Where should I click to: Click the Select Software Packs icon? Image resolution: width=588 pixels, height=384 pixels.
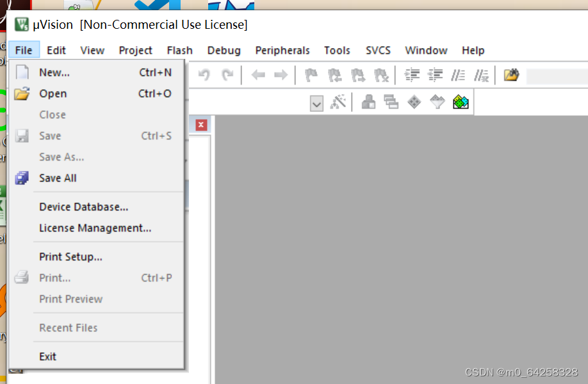tap(437, 102)
